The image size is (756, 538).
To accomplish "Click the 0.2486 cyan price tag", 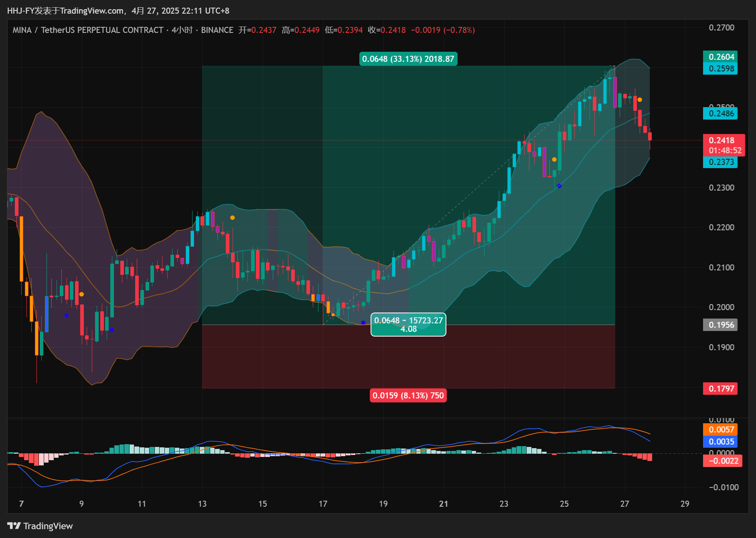I will point(720,114).
